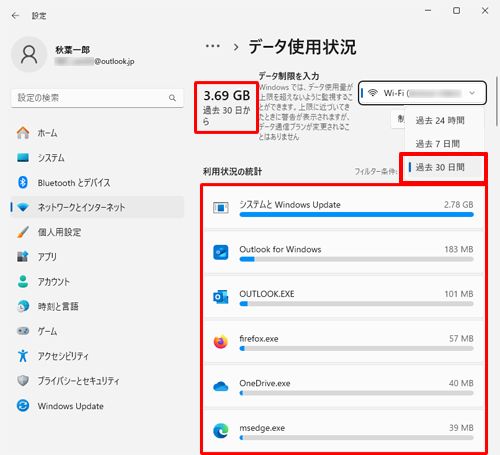The height and width of the screenshot is (455, 500).
Task: Click the Outlook for Windows icon
Action: click(221, 252)
